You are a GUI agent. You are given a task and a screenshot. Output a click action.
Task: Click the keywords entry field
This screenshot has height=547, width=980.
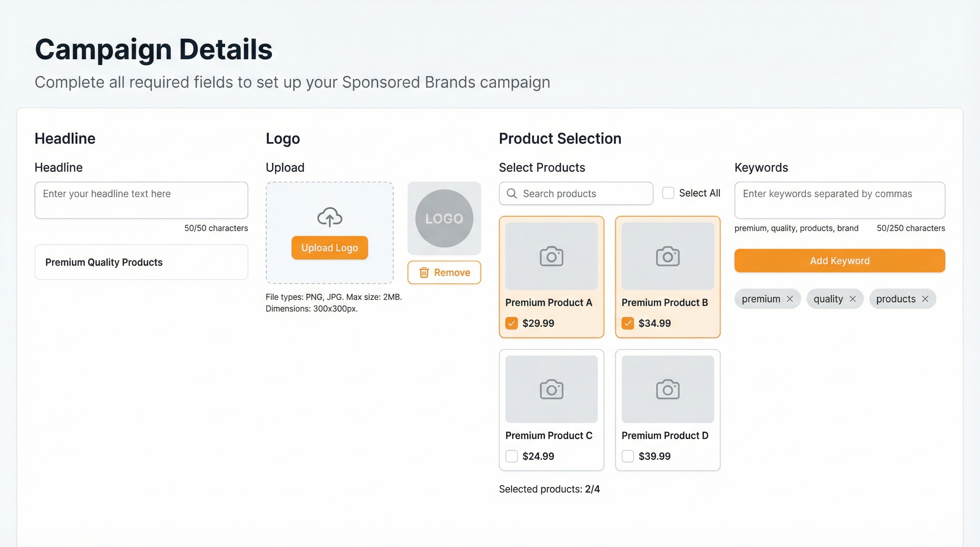click(839, 200)
